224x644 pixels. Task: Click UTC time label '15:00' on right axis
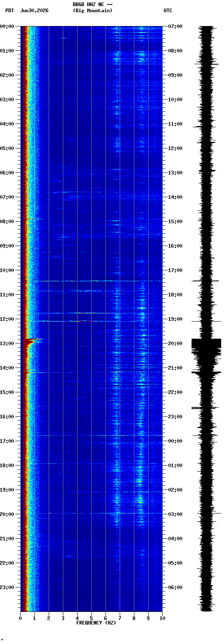pyautogui.click(x=175, y=222)
